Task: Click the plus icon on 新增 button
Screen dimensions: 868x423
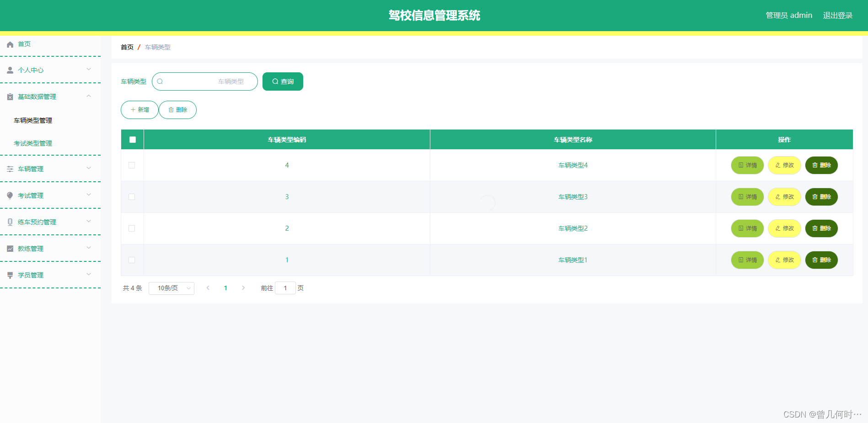Action: 133,110
